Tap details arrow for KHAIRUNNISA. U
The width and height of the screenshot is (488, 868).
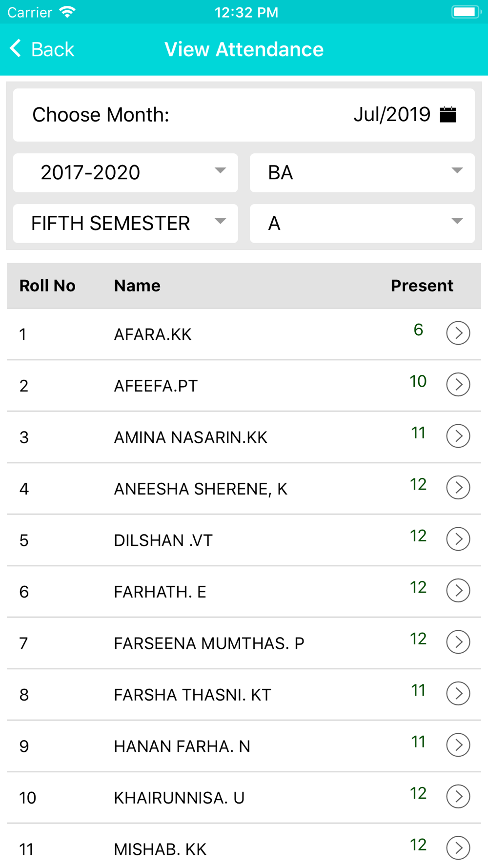click(x=458, y=797)
